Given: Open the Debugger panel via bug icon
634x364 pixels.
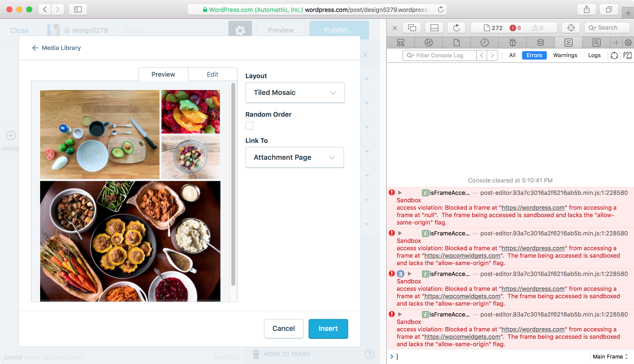Looking at the screenshot, I should (x=512, y=43).
